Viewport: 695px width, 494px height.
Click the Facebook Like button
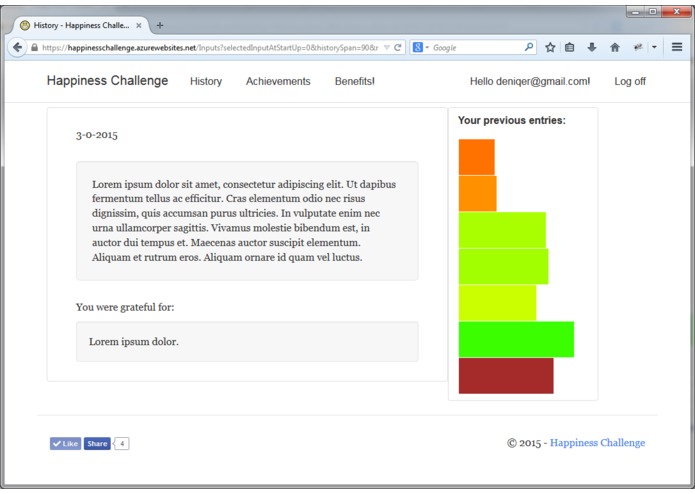[x=65, y=443]
